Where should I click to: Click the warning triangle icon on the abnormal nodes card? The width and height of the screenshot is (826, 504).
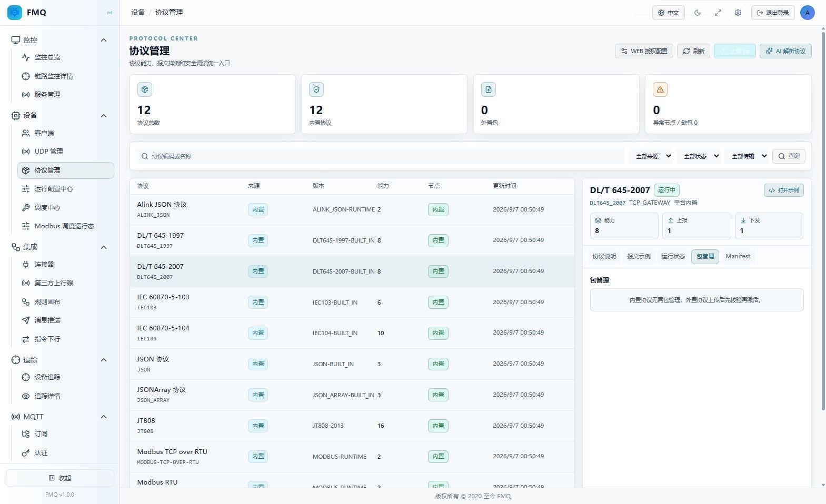tap(660, 89)
